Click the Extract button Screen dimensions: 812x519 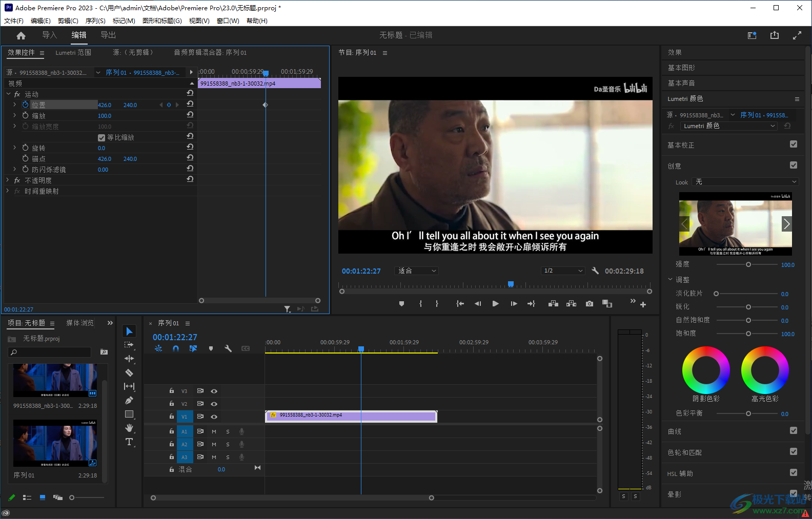[x=571, y=304]
